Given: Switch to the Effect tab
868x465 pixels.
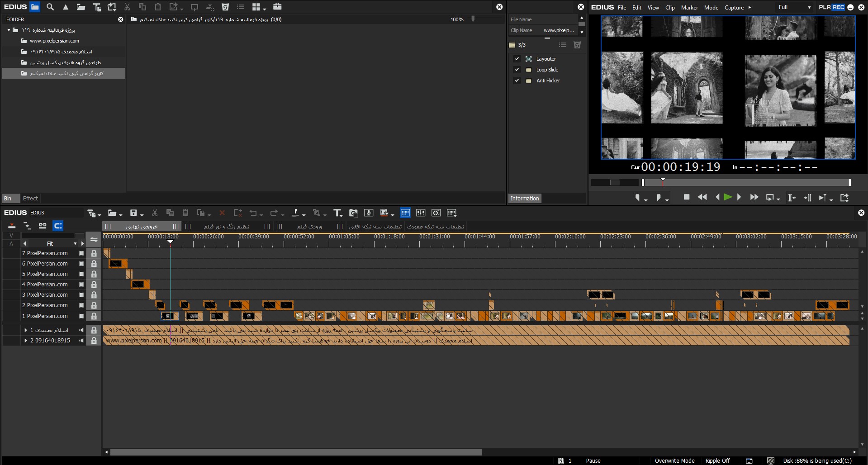Looking at the screenshot, I should pos(30,198).
